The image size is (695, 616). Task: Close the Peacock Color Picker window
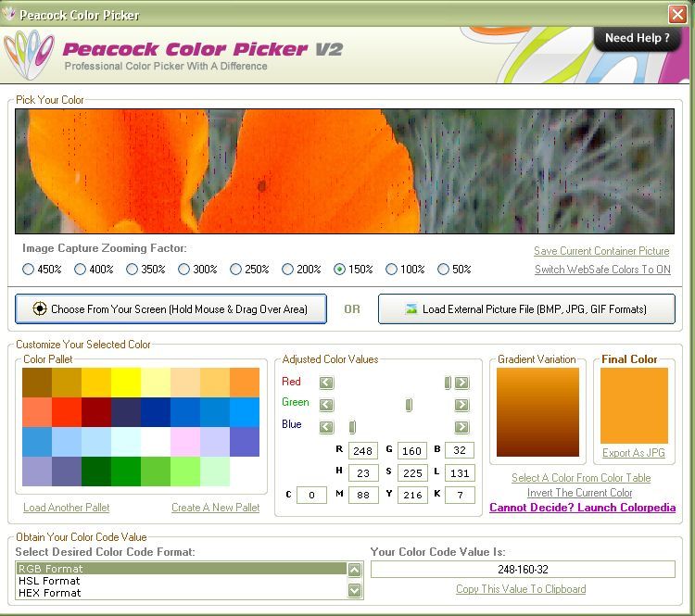677,14
